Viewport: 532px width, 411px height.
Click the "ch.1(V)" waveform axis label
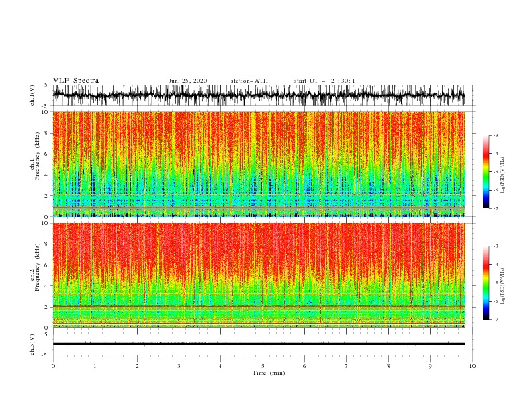tap(32, 95)
